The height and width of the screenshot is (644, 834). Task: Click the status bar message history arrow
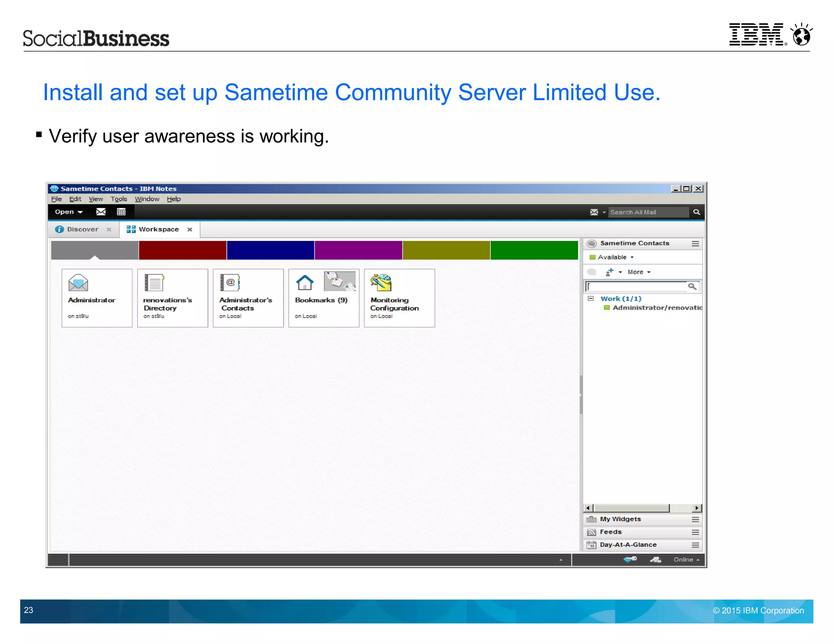561,560
